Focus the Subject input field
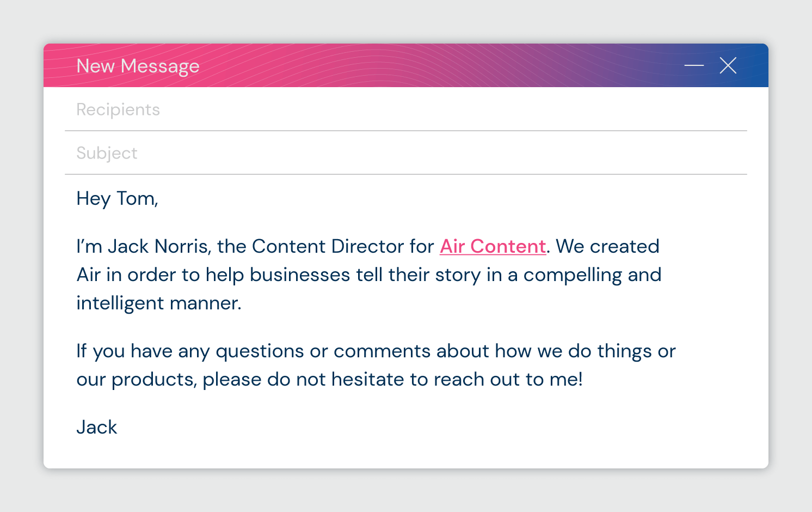 [x=381, y=153]
